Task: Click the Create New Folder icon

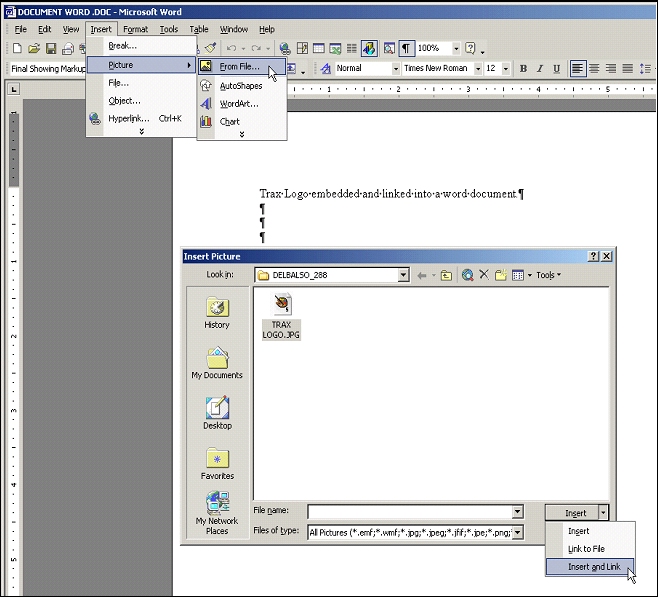Action: (501, 275)
